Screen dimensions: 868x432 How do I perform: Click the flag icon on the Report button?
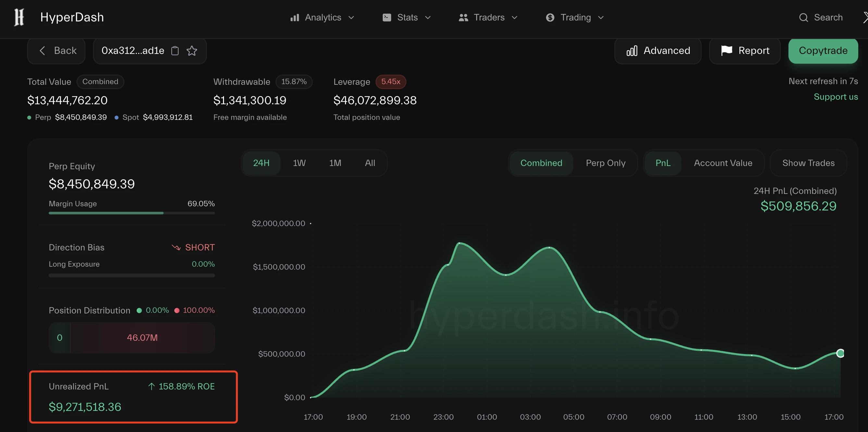726,51
